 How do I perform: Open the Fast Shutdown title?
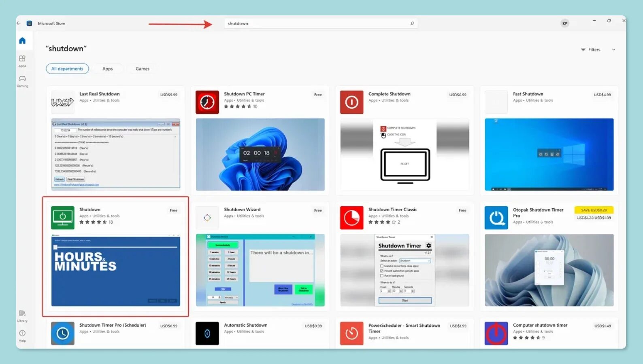click(528, 94)
